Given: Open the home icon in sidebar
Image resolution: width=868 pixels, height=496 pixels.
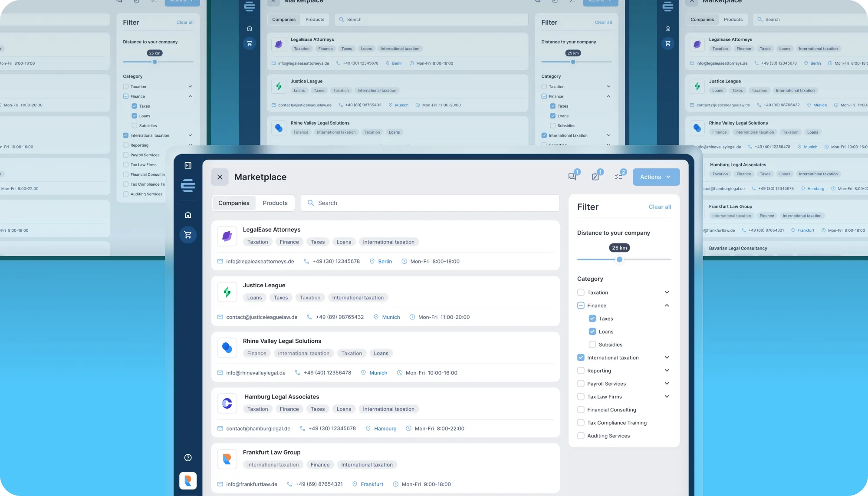Looking at the screenshot, I should [188, 215].
